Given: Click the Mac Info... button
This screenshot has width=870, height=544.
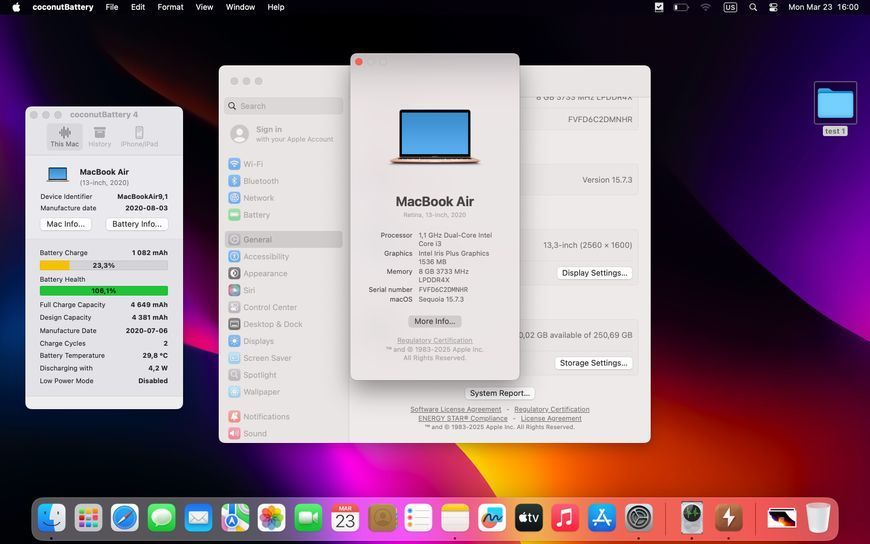Looking at the screenshot, I should click(x=65, y=224).
